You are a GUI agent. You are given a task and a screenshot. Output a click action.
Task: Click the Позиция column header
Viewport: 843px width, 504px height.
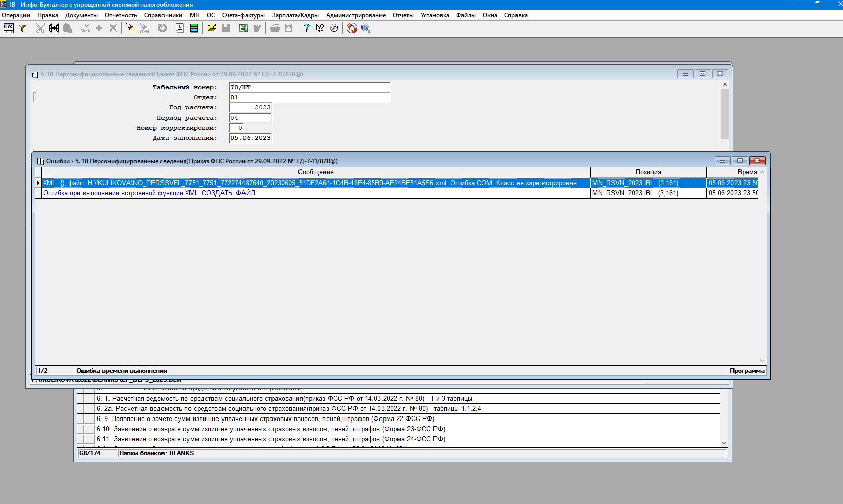[x=648, y=172]
